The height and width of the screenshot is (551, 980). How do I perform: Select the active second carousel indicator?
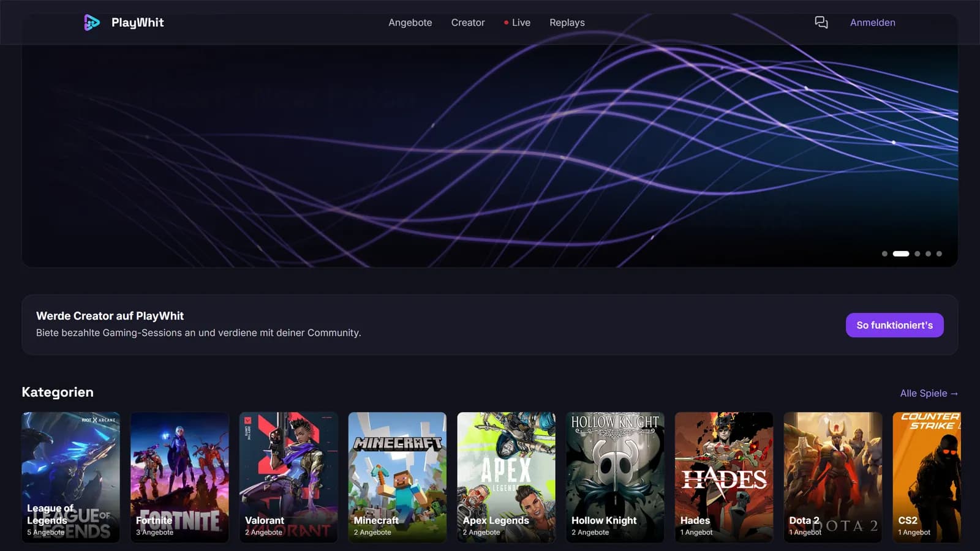click(901, 253)
